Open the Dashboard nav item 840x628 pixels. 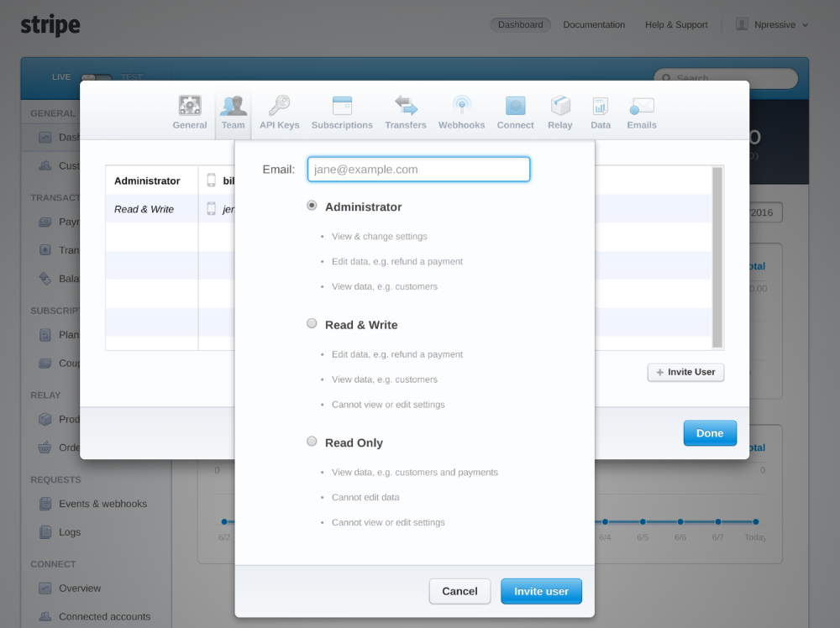(x=520, y=24)
